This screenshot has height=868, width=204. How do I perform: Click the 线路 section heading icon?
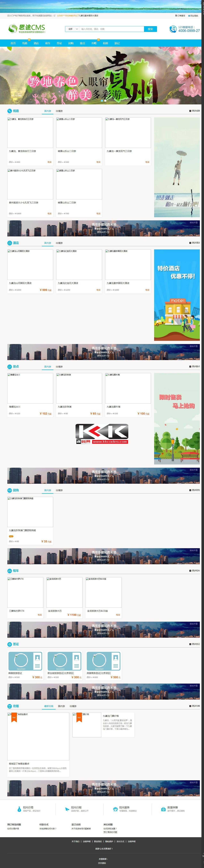(9, 111)
